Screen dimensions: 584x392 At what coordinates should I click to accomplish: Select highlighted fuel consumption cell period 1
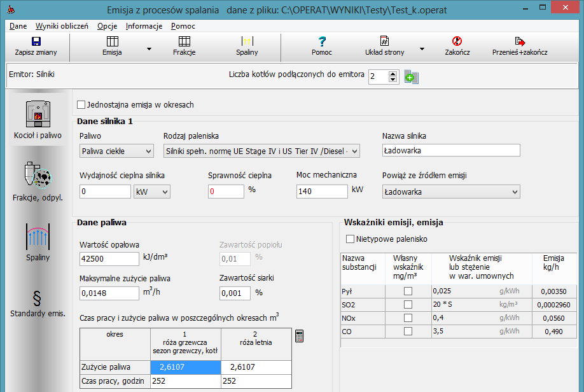(x=186, y=367)
